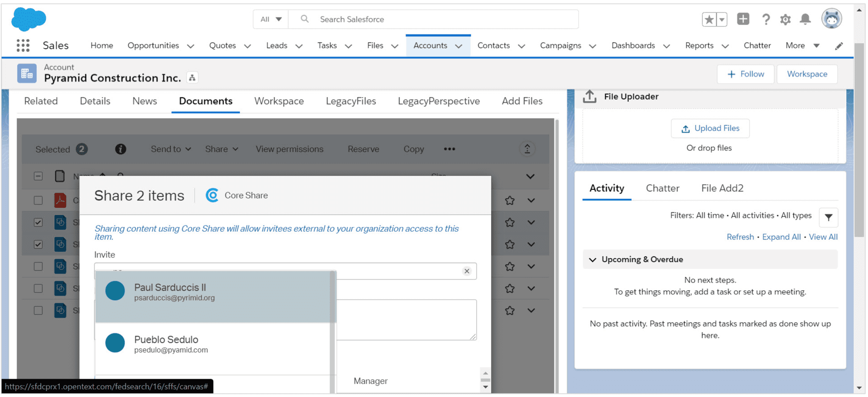Open the Reports navigation menu
Viewport: 868px width, 397px height.
click(706, 45)
